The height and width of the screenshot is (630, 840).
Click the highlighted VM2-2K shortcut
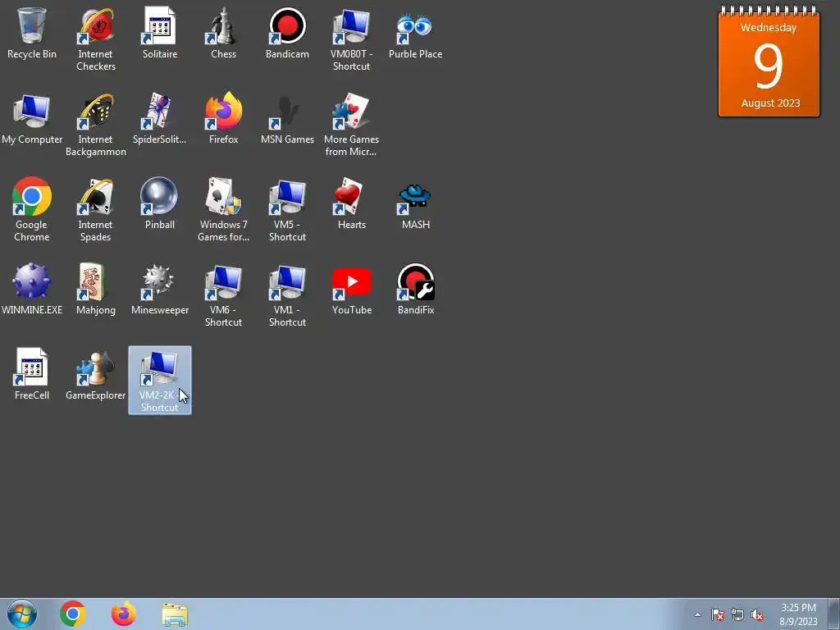[x=160, y=381]
